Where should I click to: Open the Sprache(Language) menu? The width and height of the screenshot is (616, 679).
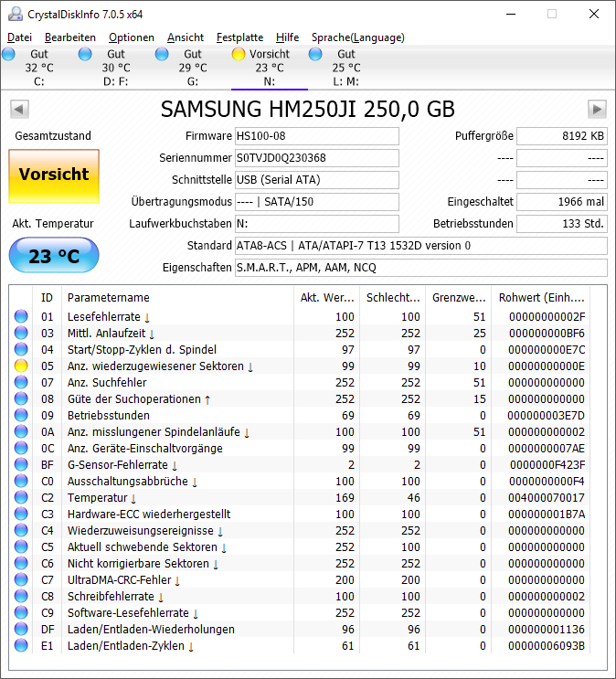coord(358,37)
